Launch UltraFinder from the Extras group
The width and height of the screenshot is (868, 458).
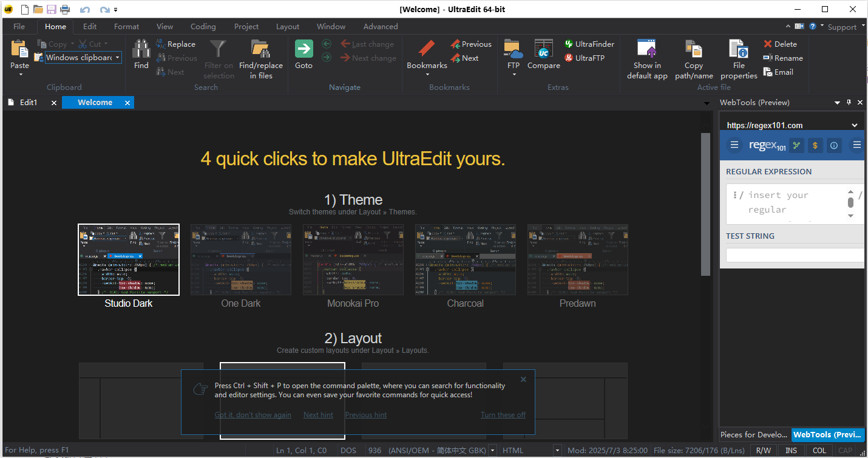[589, 44]
